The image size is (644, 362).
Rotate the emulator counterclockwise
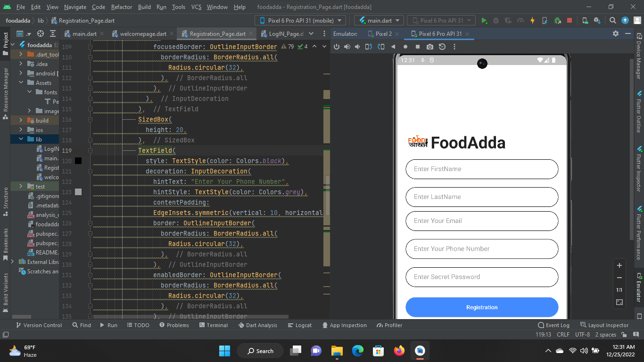point(368,47)
